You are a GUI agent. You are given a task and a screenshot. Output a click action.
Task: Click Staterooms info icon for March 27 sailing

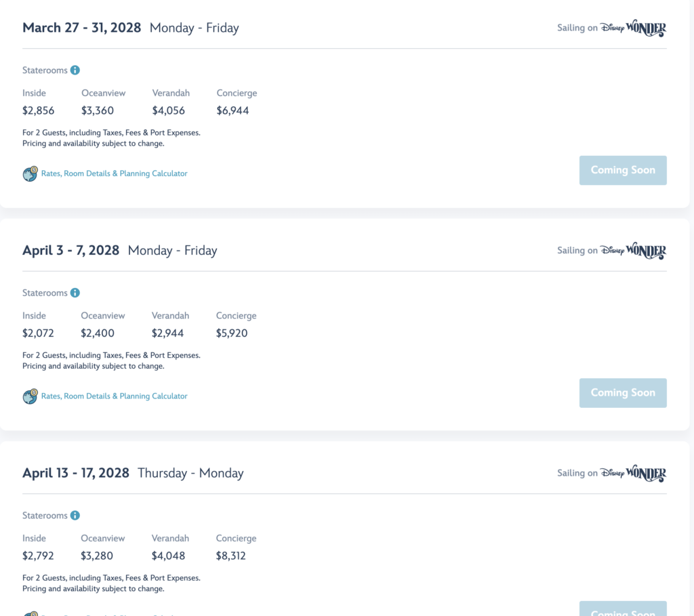click(75, 70)
